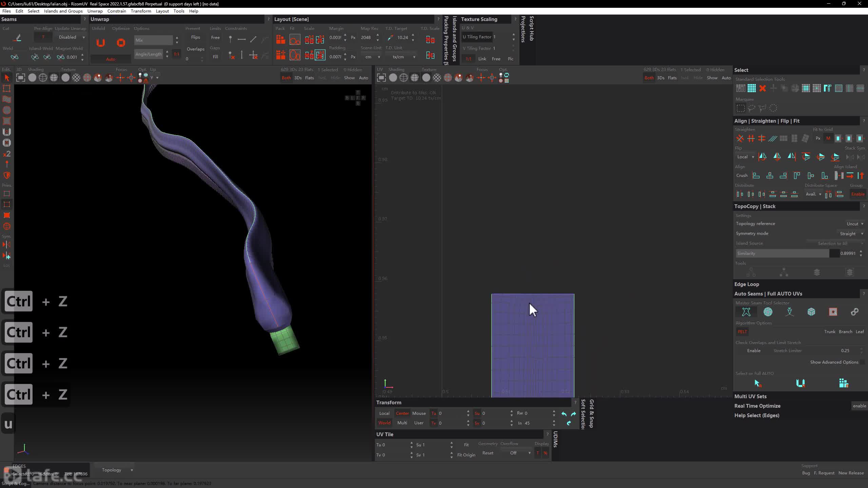Click the shield icon in left toolbar
The width and height of the screenshot is (868, 488).
coord(7,175)
